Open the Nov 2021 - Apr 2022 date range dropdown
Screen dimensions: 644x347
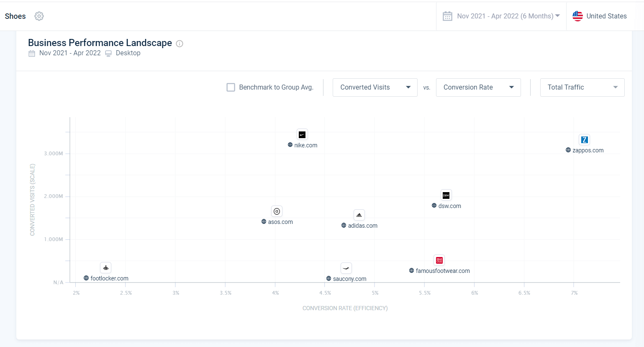coord(501,16)
